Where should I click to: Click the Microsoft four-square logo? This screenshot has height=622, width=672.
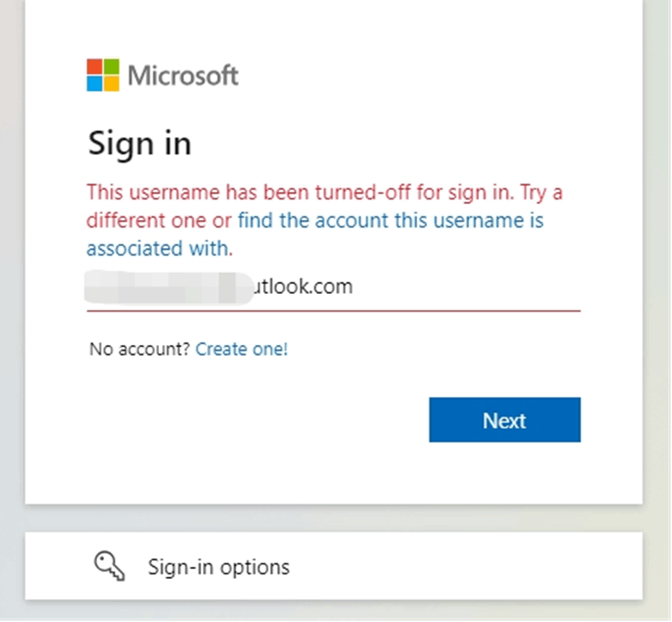click(x=102, y=75)
